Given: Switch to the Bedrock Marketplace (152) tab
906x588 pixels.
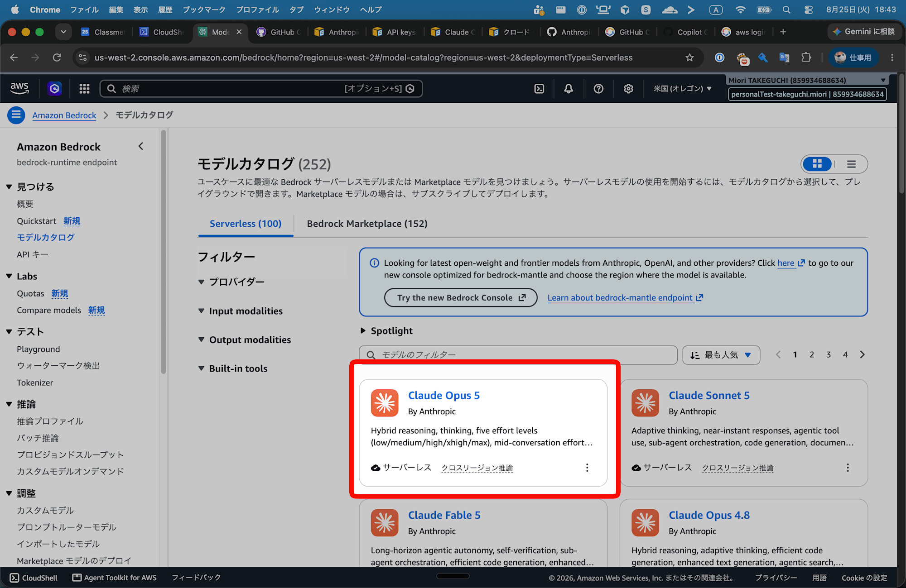Looking at the screenshot, I should tap(367, 224).
